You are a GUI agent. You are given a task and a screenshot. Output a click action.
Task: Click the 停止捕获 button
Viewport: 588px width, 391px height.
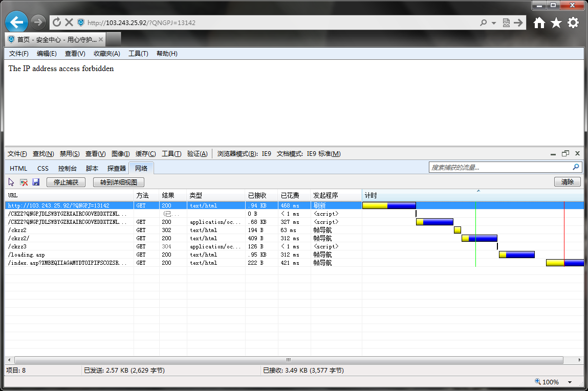click(x=66, y=182)
